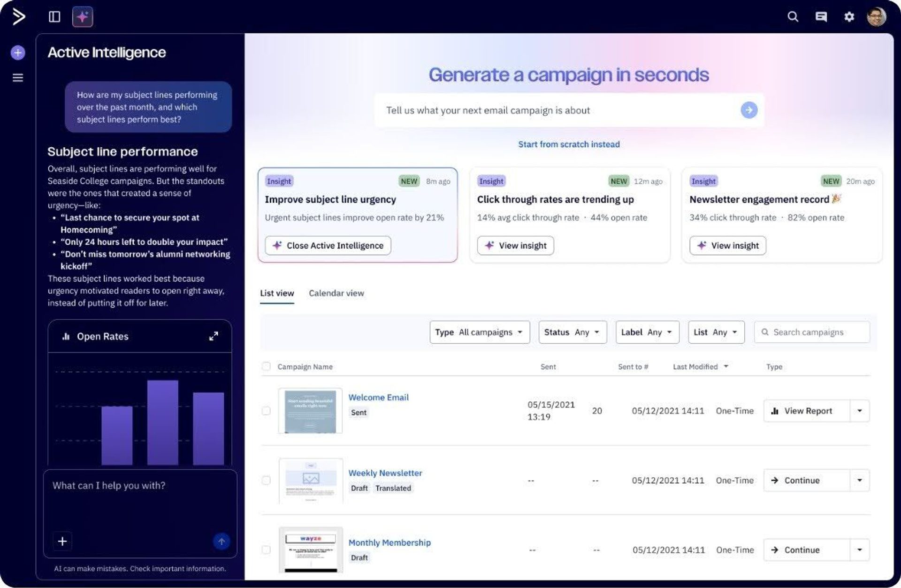The image size is (901, 588).
Task: Check the Welcome Email row checkbox
Action: tap(266, 411)
